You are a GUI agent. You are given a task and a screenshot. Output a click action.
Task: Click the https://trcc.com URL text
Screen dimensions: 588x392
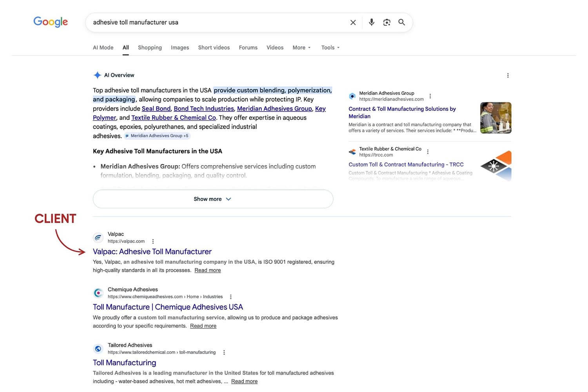376,155
